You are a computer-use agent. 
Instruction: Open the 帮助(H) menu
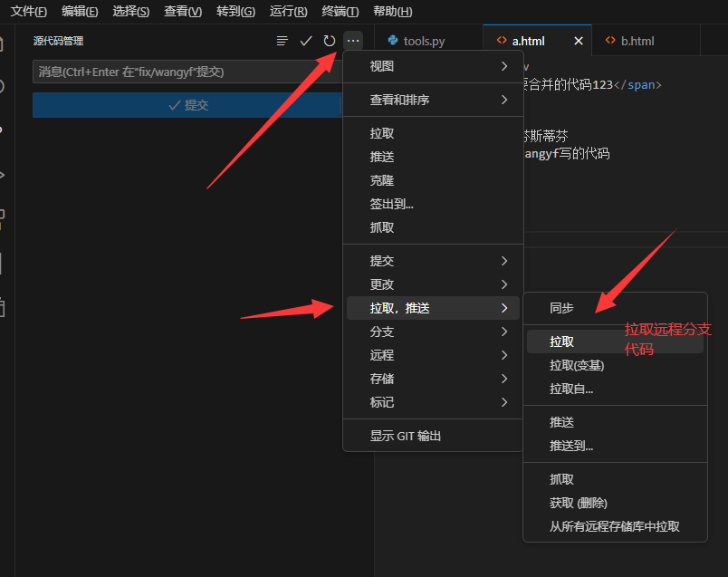tap(391, 12)
